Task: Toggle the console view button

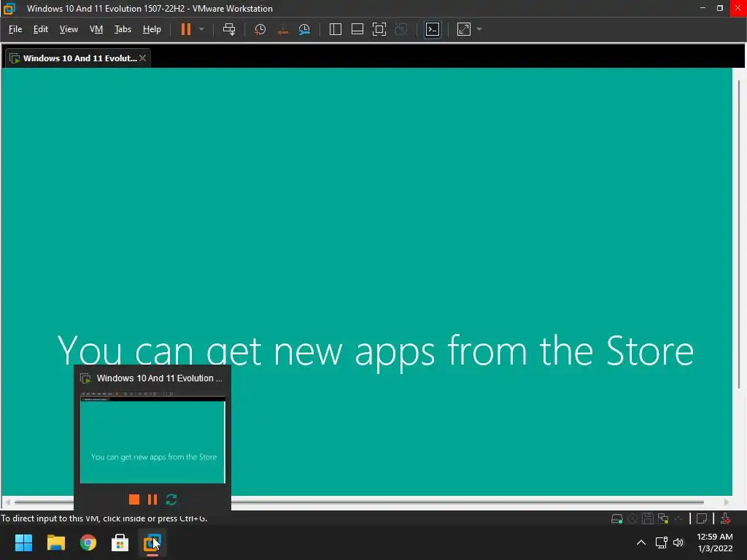Action: 433,29
